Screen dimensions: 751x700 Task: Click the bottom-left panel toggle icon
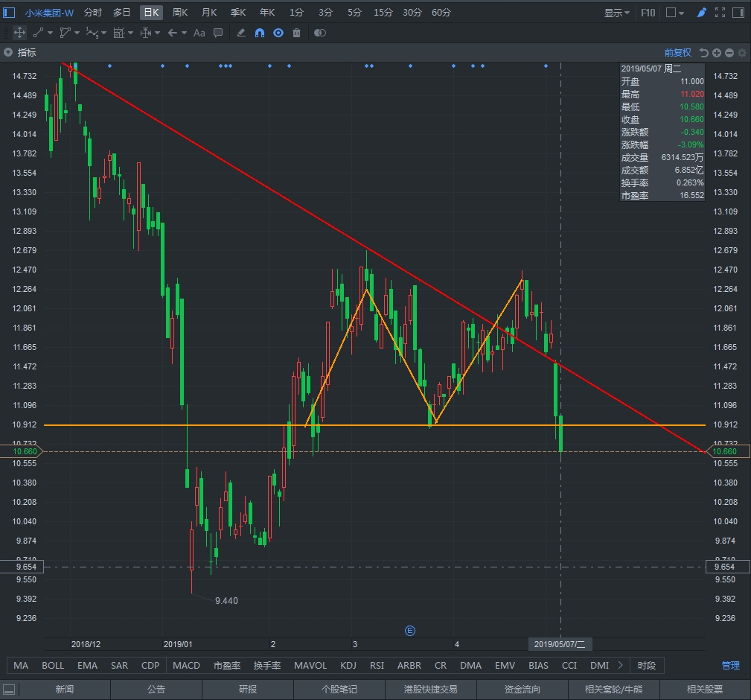9,690
